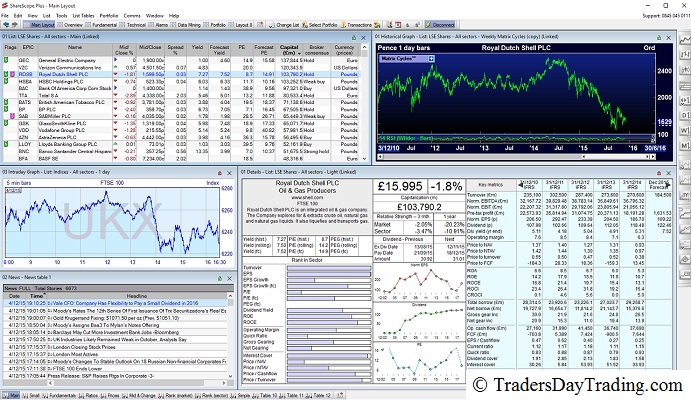Switch to the Data Mining layout tab

(186, 25)
